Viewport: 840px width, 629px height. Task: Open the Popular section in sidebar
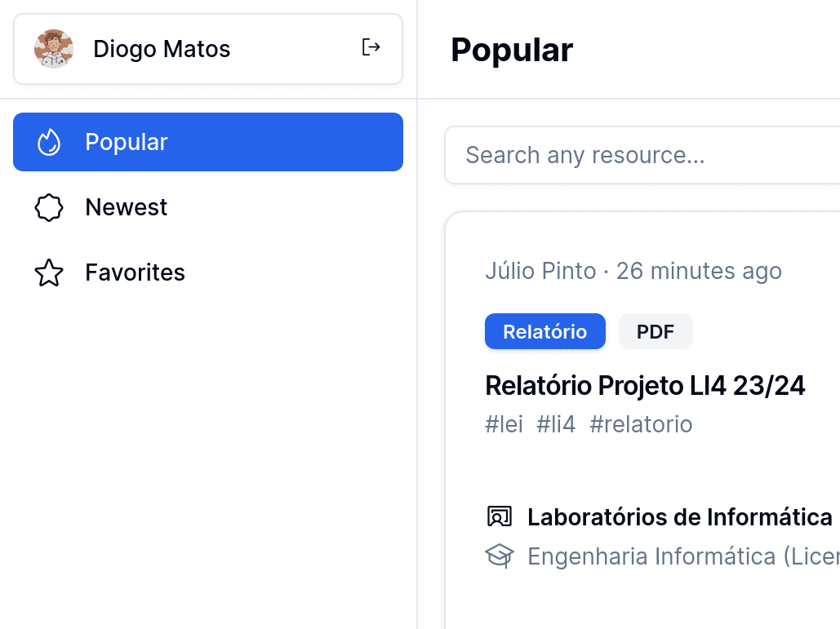208,142
